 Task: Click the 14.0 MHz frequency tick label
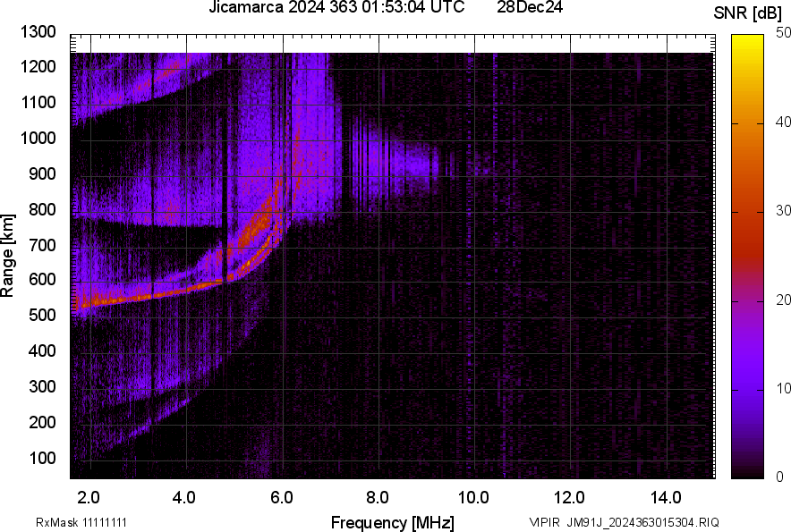click(x=665, y=498)
